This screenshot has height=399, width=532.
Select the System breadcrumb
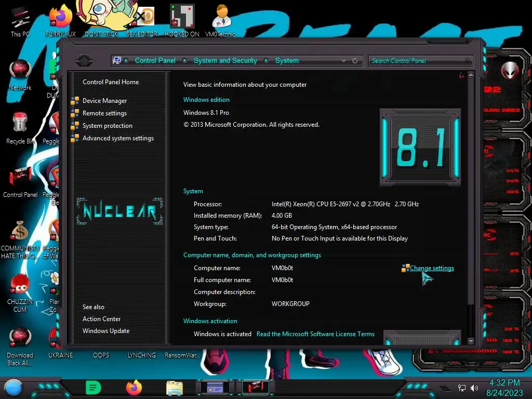pos(287,60)
